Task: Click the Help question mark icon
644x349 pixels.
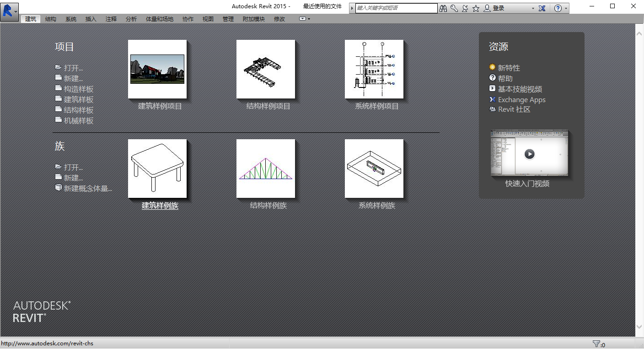Action: [x=558, y=8]
